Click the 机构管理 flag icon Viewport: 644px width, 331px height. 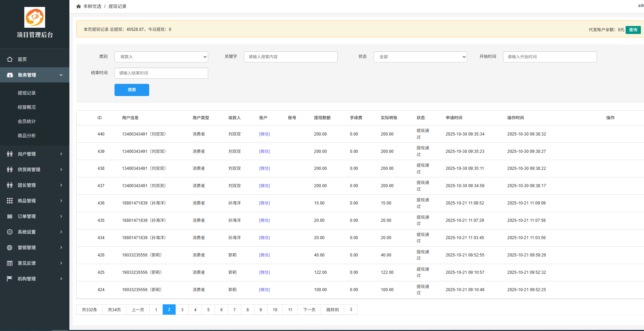[10, 279]
